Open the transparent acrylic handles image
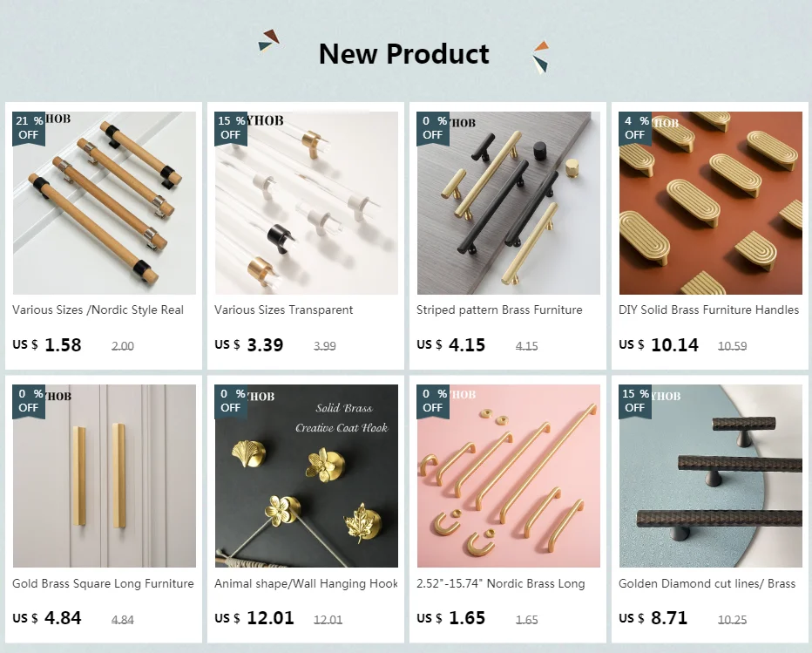Viewport: 812px width, 653px height. [307, 203]
